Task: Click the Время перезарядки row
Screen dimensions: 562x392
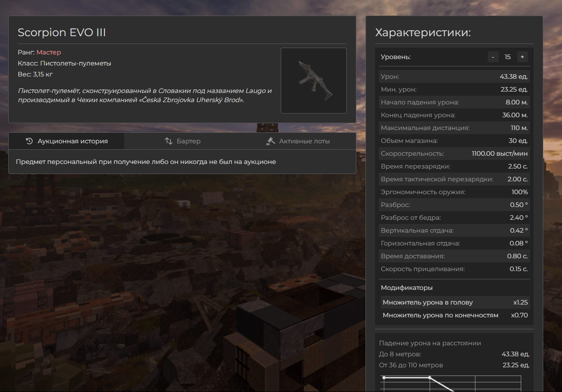Action: [454, 166]
